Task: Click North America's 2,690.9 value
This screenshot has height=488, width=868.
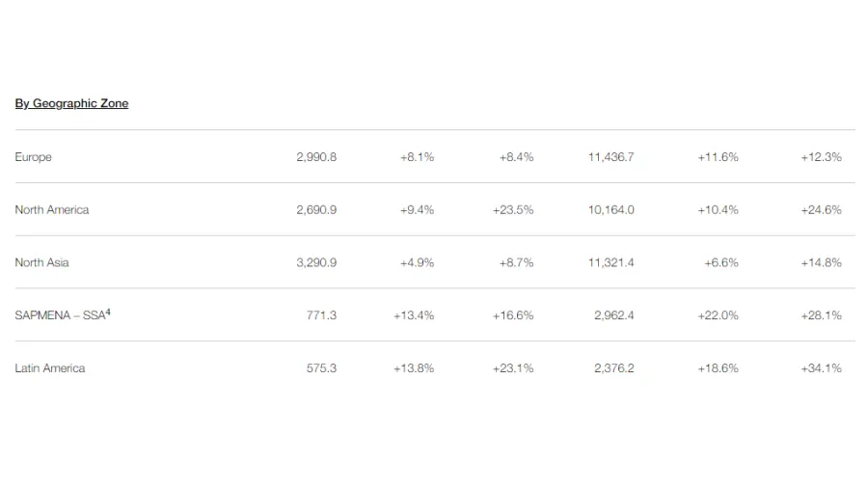Action: pos(316,209)
